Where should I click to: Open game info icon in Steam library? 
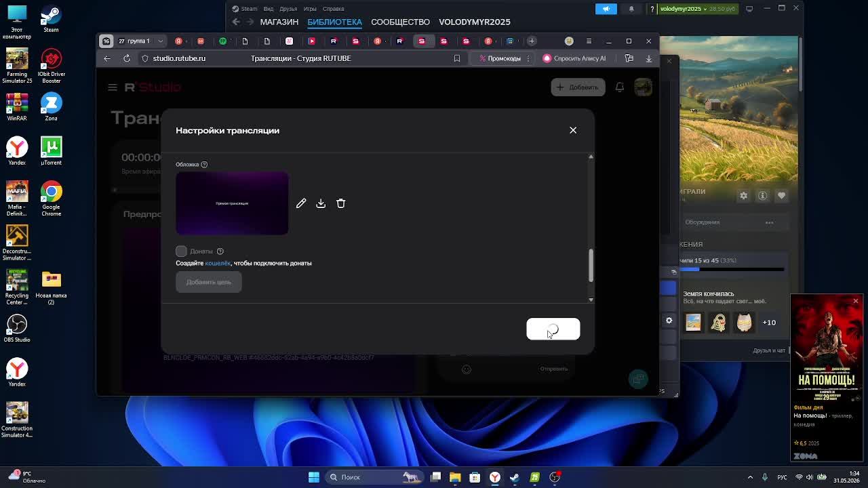[762, 196]
